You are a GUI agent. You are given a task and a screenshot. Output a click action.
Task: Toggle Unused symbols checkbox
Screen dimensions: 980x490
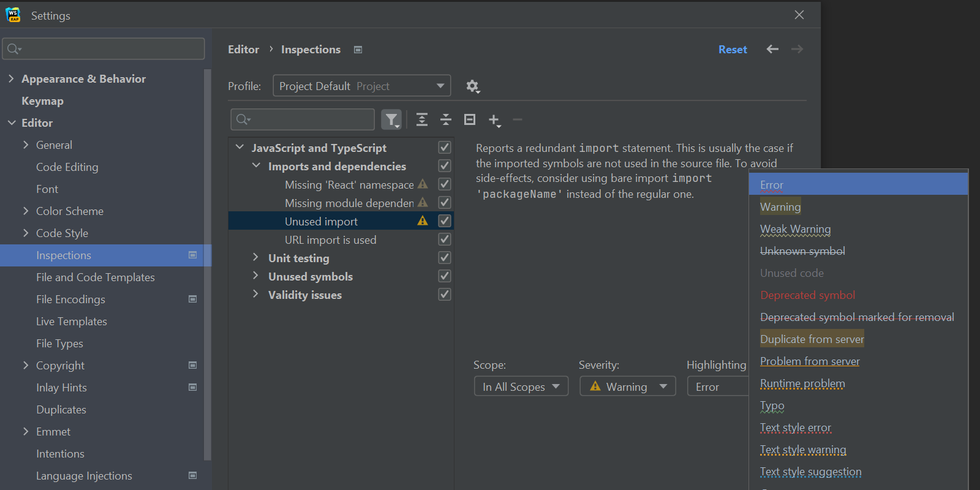[445, 276]
